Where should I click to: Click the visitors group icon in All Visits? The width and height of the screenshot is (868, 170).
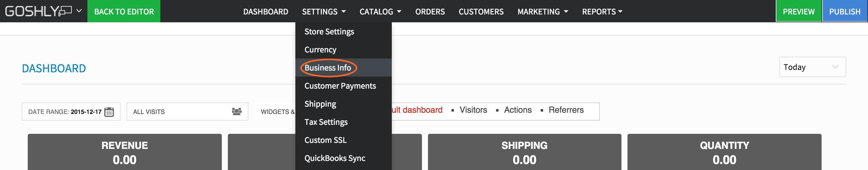(237, 111)
